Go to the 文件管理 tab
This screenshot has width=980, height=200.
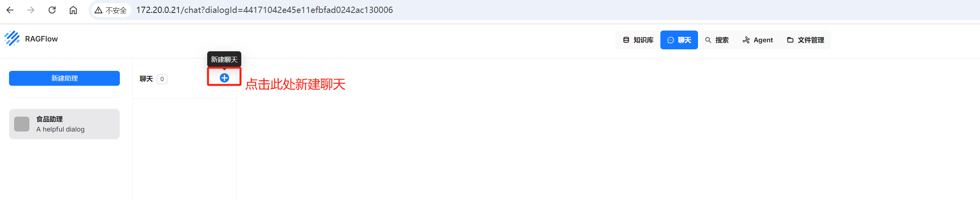[806, 40]
